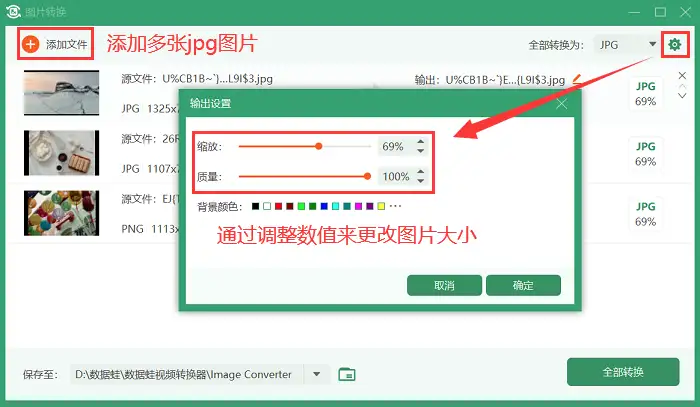Click the JPG 69% badge of the PNG file
This screenshot has width=700, height=407.
coord(646,214)
